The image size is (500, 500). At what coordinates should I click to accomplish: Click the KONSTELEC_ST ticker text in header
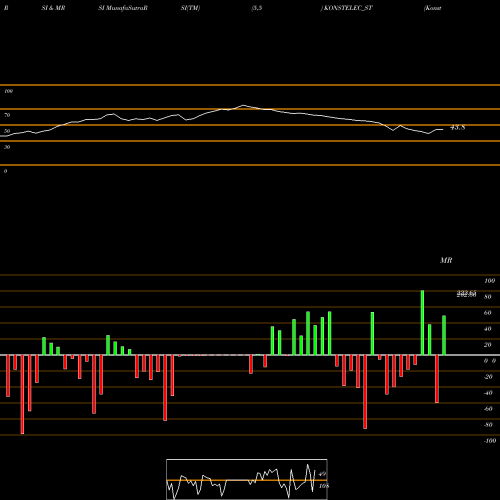click(x=348, y=8)
